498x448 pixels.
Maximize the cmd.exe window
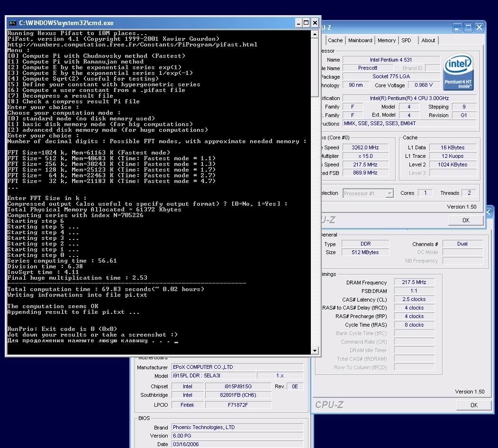(306, 23)
